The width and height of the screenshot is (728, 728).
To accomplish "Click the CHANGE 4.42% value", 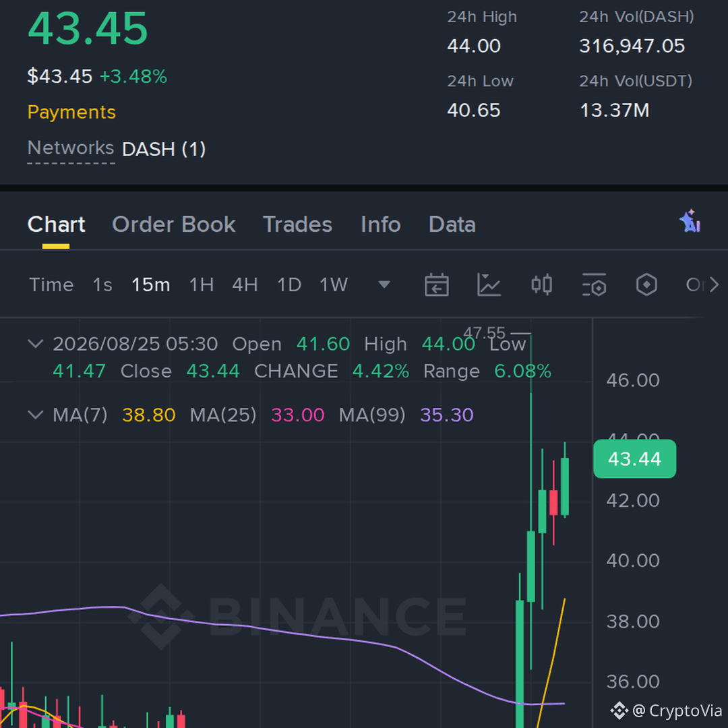I will (x=381, y=371).
